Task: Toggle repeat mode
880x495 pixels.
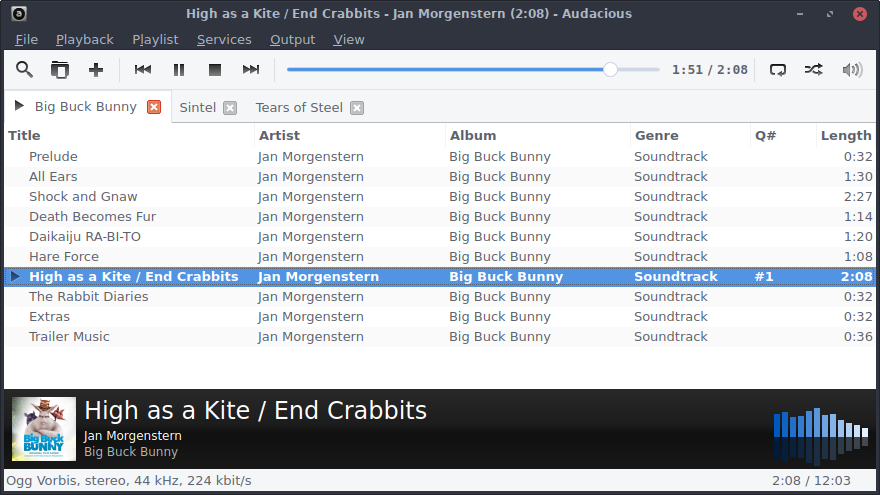Action: click(778, 70)
